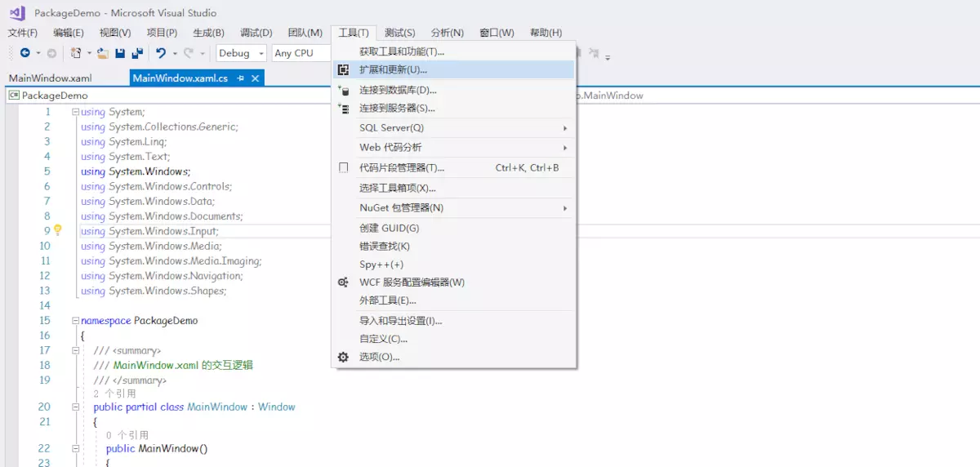Select 获取工具和功能(T)... menu entry
Viewport: 980px width, 467px height.
453,51
